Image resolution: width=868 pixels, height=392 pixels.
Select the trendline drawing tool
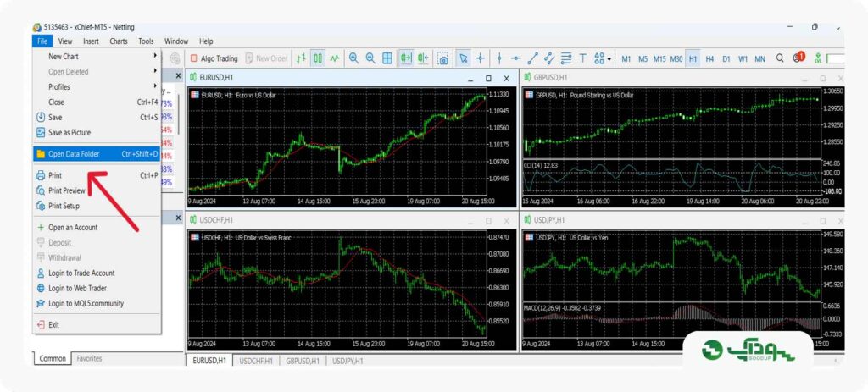click(532, 58)
